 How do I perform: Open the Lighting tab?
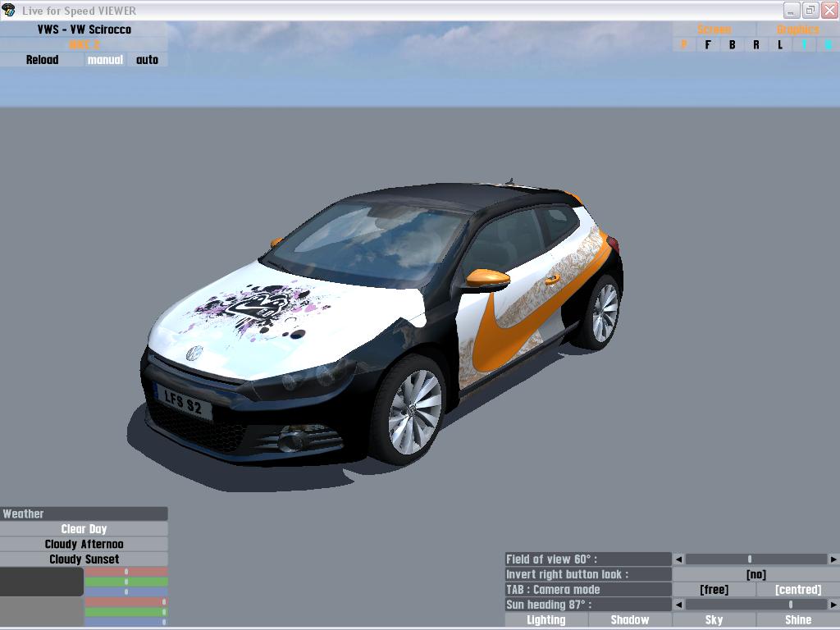(x=546, y=620)
